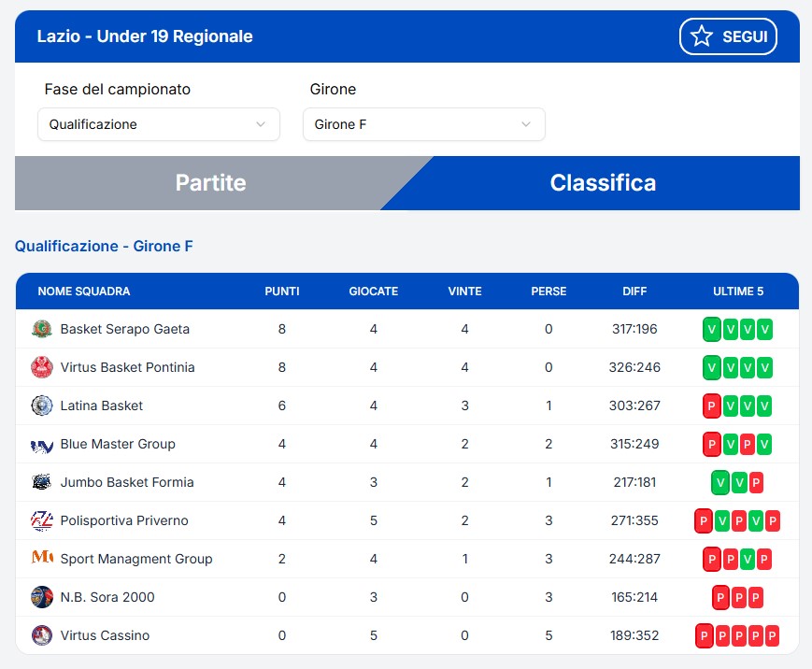This screenshot has width=812, height=669.
Task: Click the Virtus Cassino team logo
Action: click(42, 635)
